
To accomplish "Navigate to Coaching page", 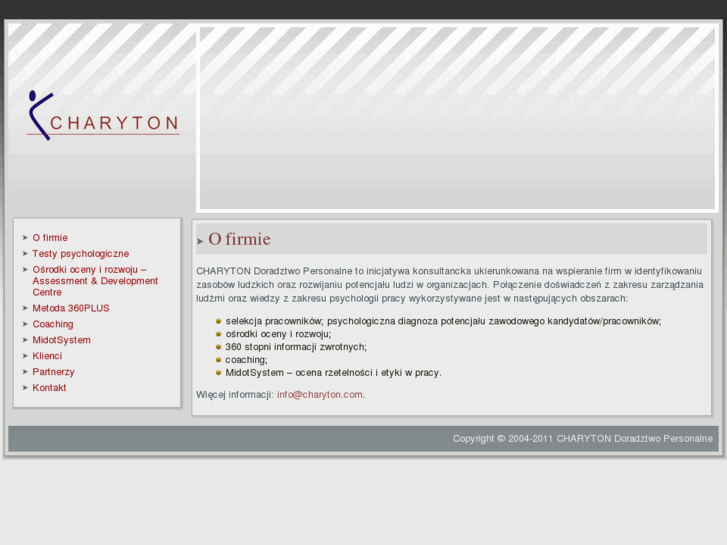I will tap(53, 324).
